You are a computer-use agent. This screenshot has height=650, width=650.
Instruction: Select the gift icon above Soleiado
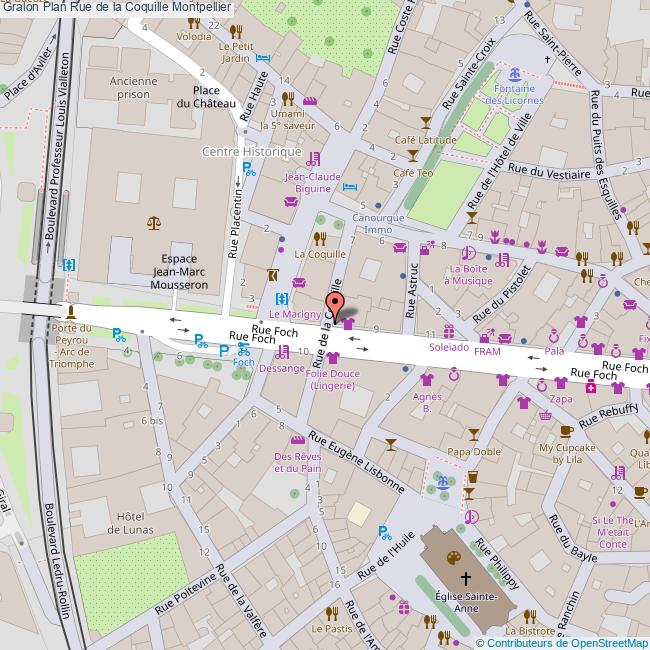tap(448, 331)
